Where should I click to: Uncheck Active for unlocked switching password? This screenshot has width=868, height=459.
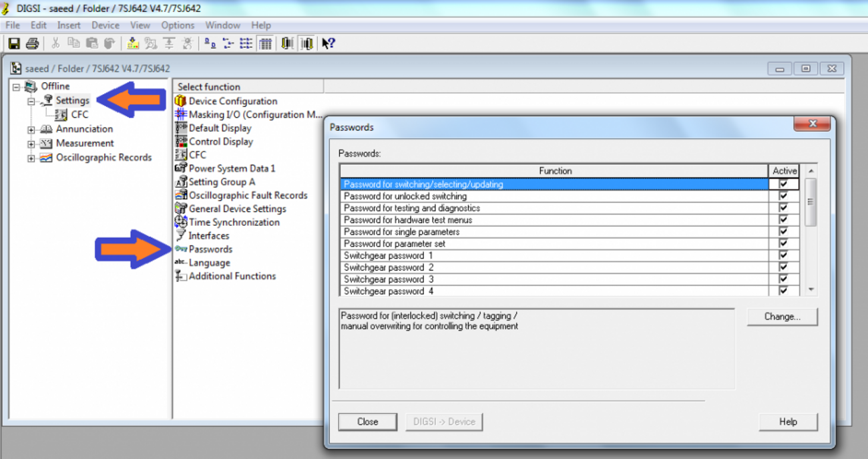783,196
